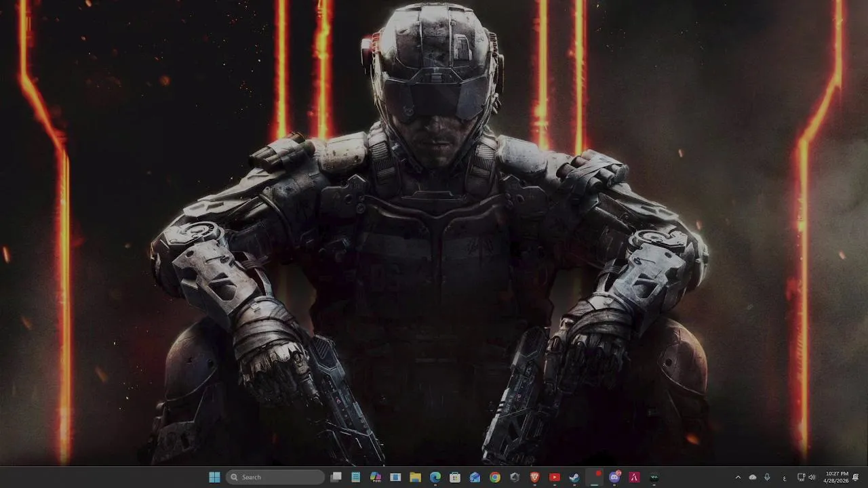Open Discord from the taskbar
This screenshot has width=868, height=488.
(614, 477)
